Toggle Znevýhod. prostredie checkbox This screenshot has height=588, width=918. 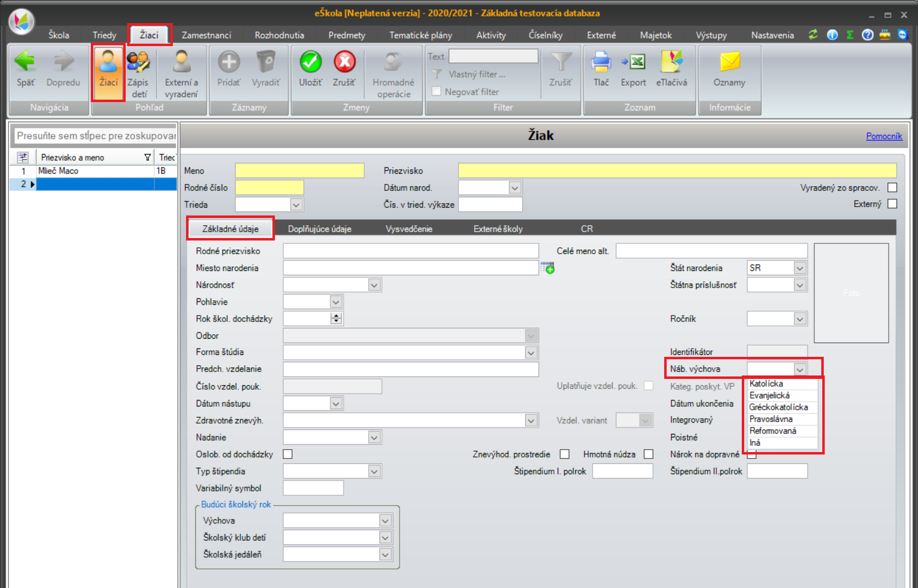[565, 454]
